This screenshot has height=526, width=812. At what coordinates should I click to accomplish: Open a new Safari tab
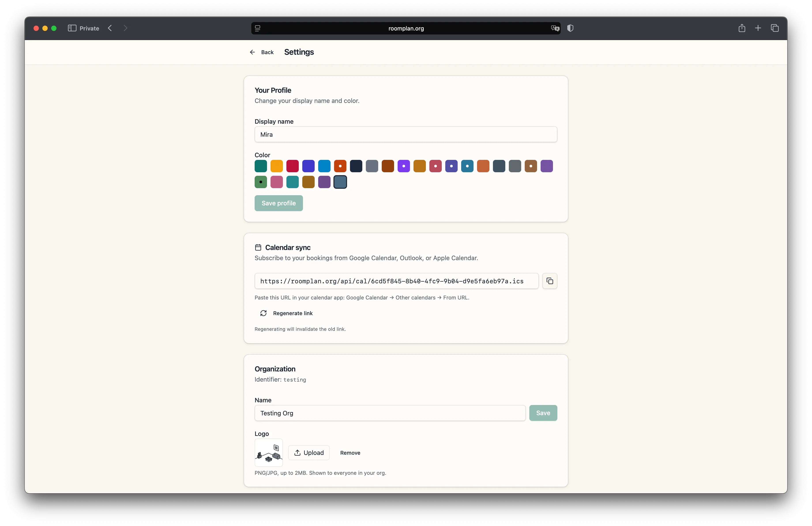pos(758,28)
